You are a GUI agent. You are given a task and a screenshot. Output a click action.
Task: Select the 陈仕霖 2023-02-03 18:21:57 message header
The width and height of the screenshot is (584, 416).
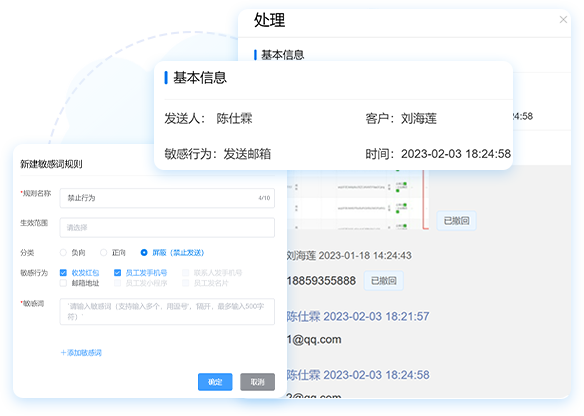[x=358, y=316]
